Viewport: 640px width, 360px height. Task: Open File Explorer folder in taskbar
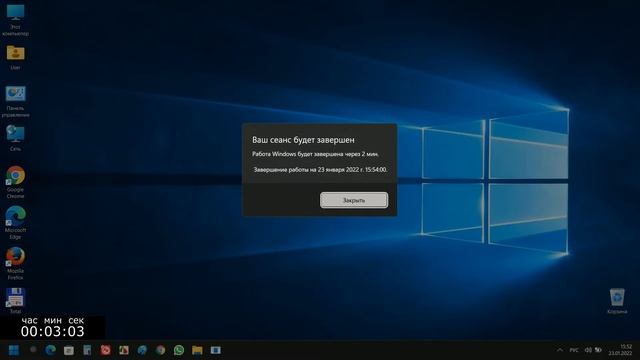click(x=197, y=350)
